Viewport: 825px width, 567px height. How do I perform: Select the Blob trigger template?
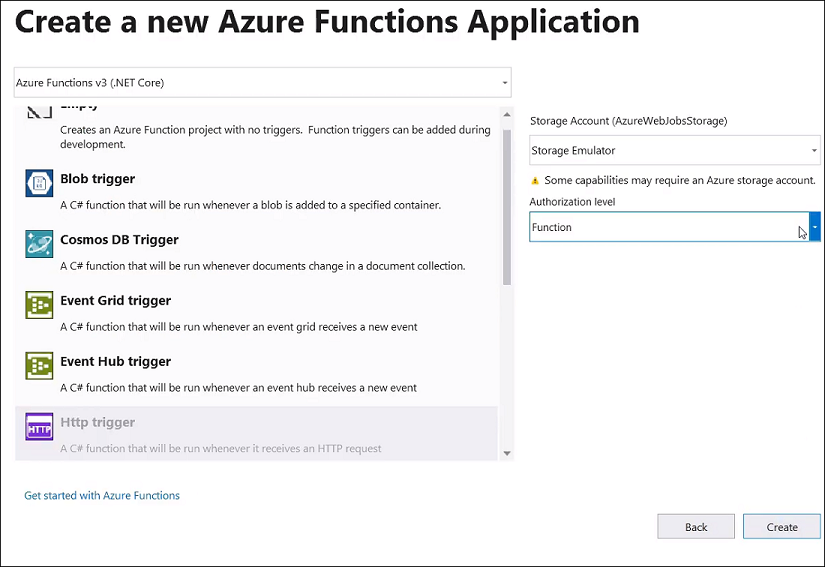point(256,190)
